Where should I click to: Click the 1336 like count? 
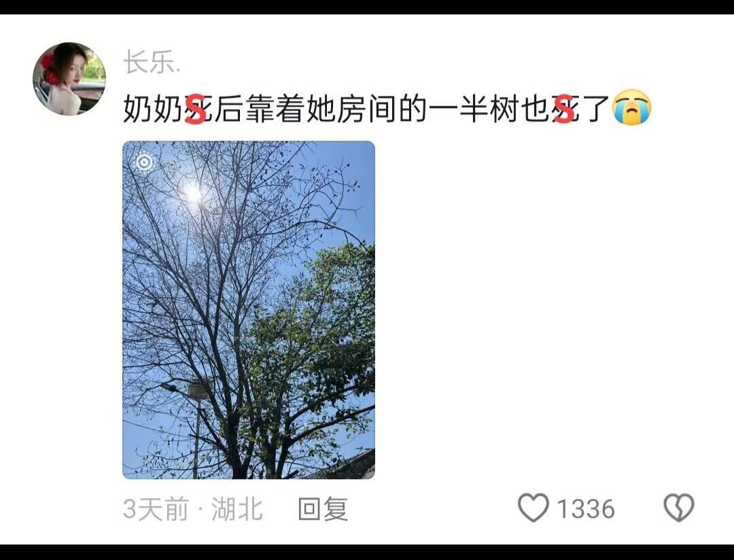point(585,509)
